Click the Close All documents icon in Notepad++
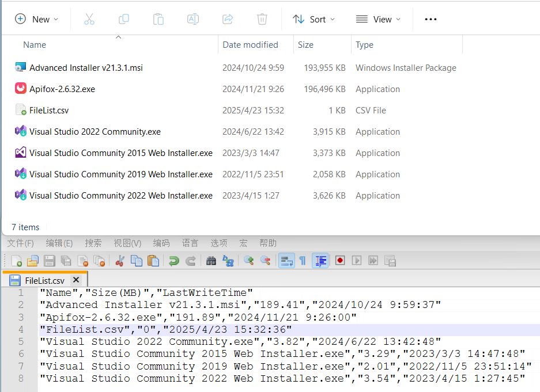 click(99, 261)
